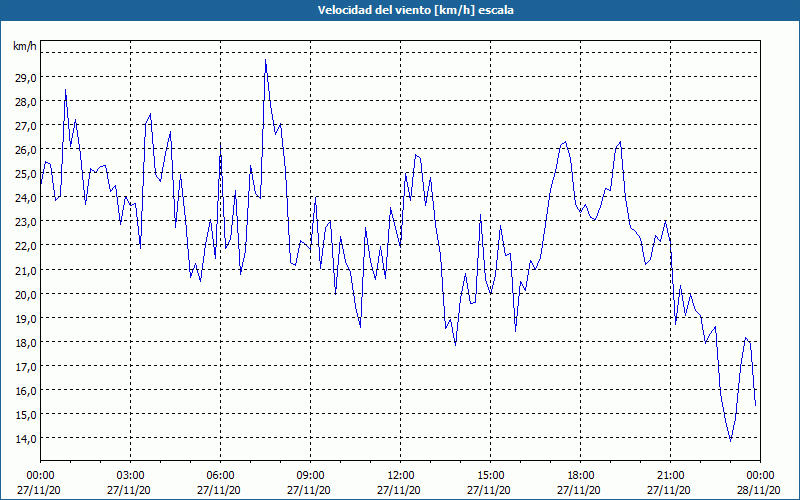Click the 15:00 time label on the x-axis

pyautogui.click(x=490, y=476)
